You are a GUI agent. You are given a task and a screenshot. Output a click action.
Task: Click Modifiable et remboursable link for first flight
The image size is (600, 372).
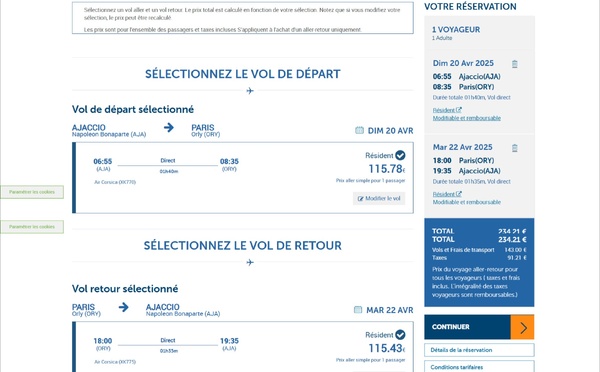[466, 118]
